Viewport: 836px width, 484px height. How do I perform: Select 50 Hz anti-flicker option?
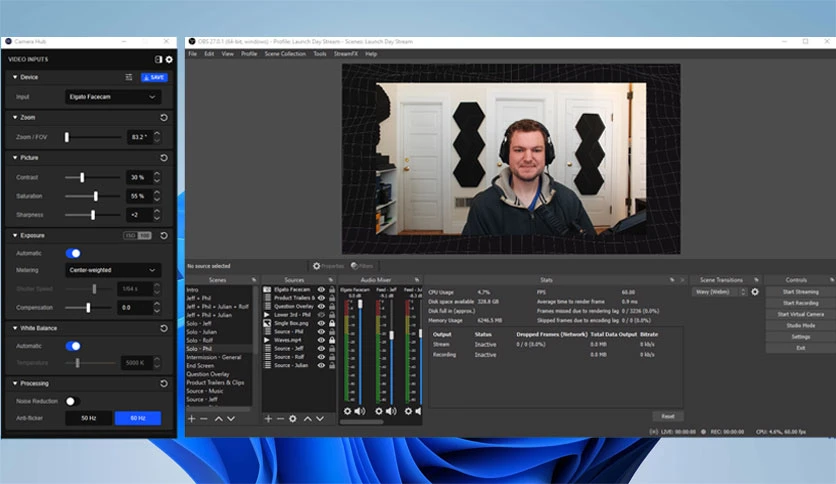pyautogui.click(x=89, y=418)
